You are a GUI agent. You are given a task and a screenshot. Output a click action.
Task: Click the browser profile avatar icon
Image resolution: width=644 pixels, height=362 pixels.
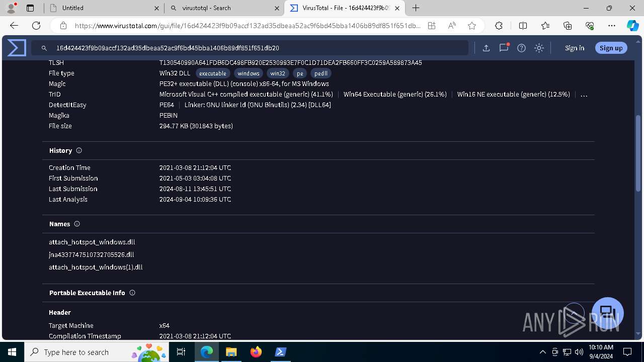[x=11, y=8]
